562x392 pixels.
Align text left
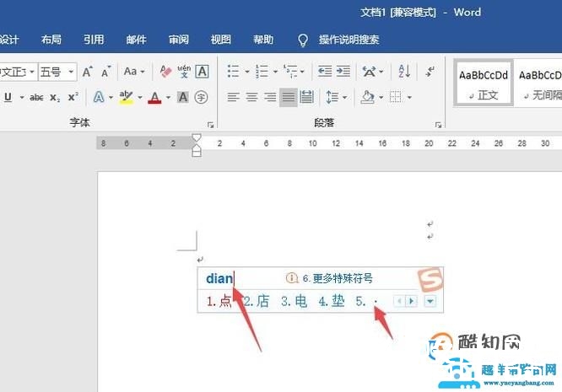pyautogui.click(x=234, y=97)
